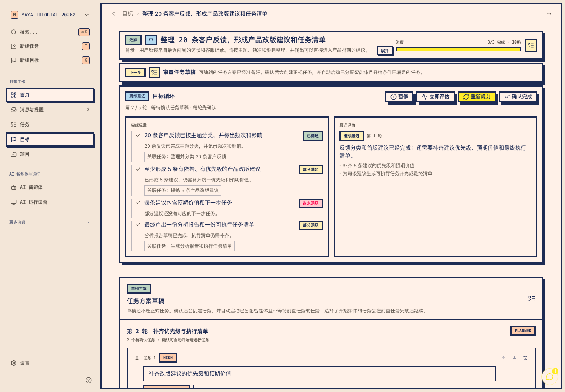Toggle check for 至少形成 5 条 criterion
This screenshot has height=392, width=565.
pos(138,169)
